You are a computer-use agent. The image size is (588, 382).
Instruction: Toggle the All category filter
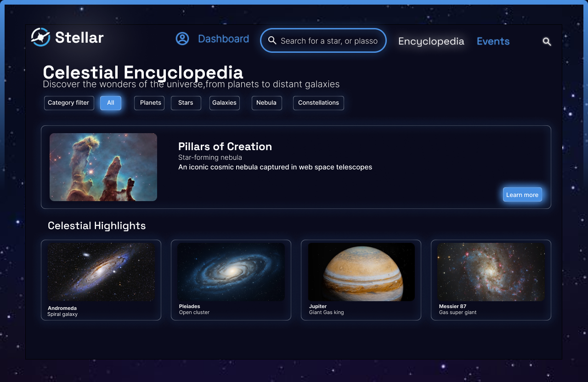pyautogui.click(x=110, y=103)
